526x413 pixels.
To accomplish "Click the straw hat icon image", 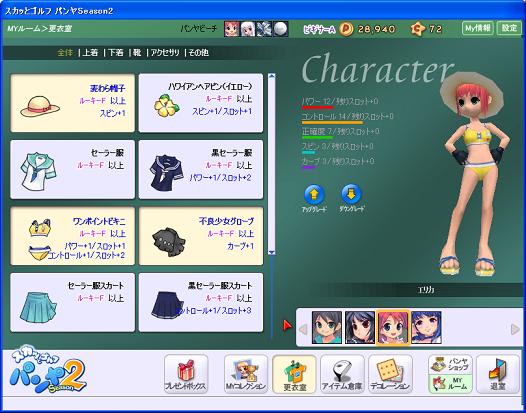I will point(40,106).
